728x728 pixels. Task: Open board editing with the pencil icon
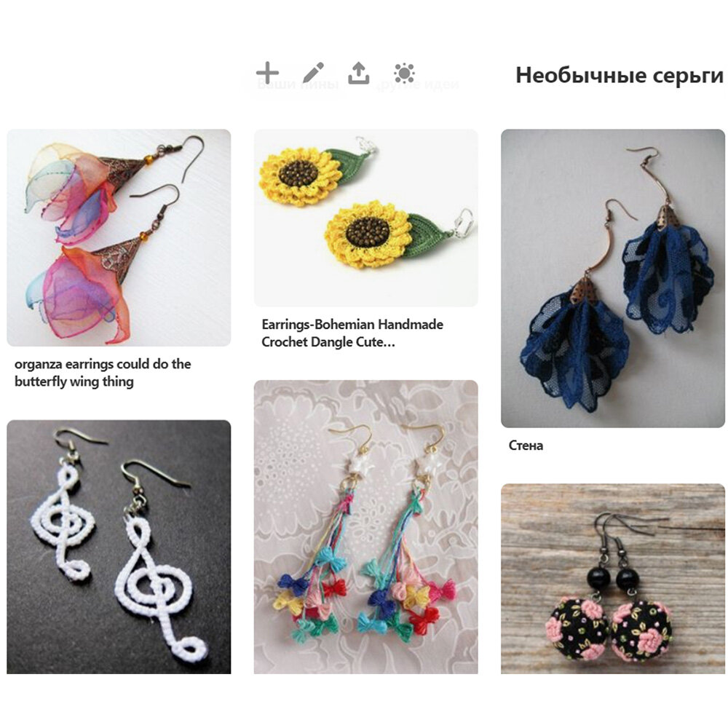click(x=313, y=73)
